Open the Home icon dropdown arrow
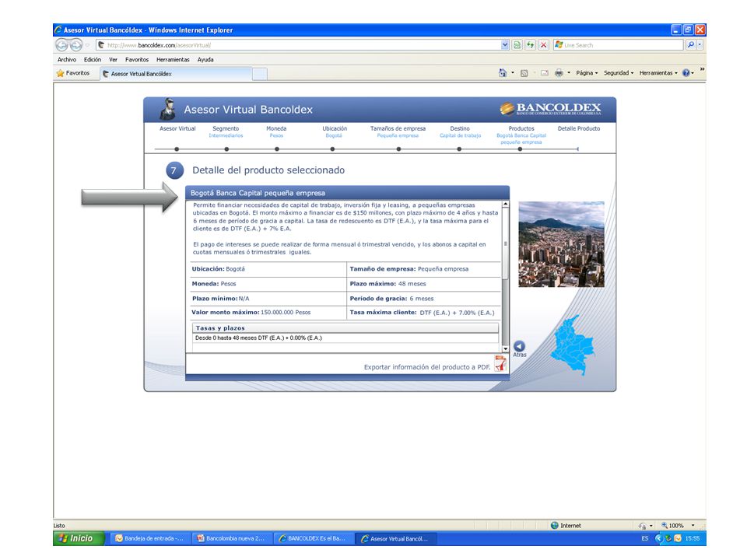Screen dimensions: 747x560 [x=513, y=73]
